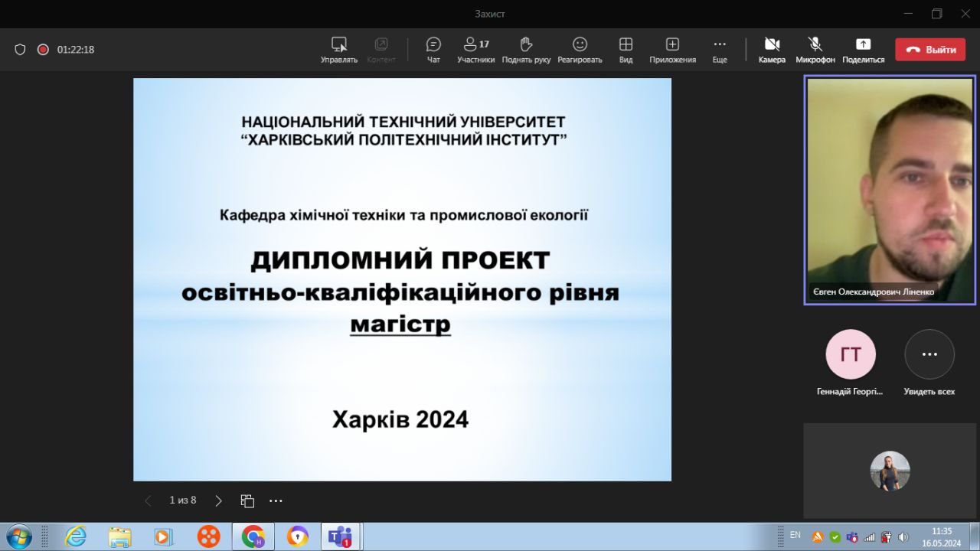The width and height of the screenshot is (980, 551).
Task: Expand the View layout options
Action: (626, 50)
